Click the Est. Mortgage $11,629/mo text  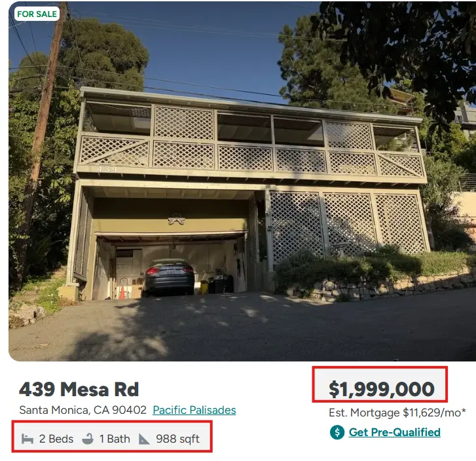point(397,413)
